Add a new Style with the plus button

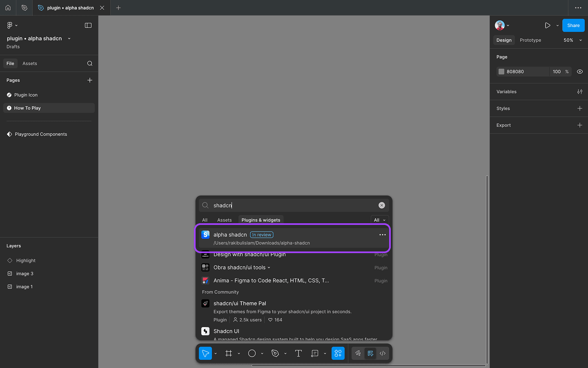pyautogui.click(x=579, y=108)
